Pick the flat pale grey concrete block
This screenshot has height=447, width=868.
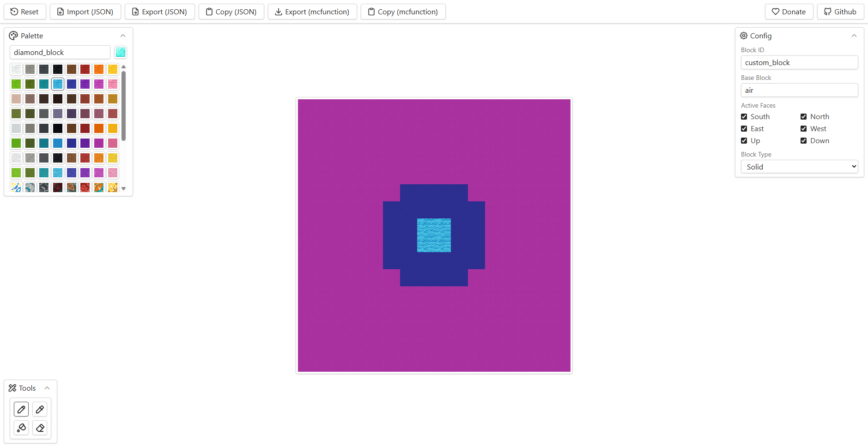pos(16,128)
